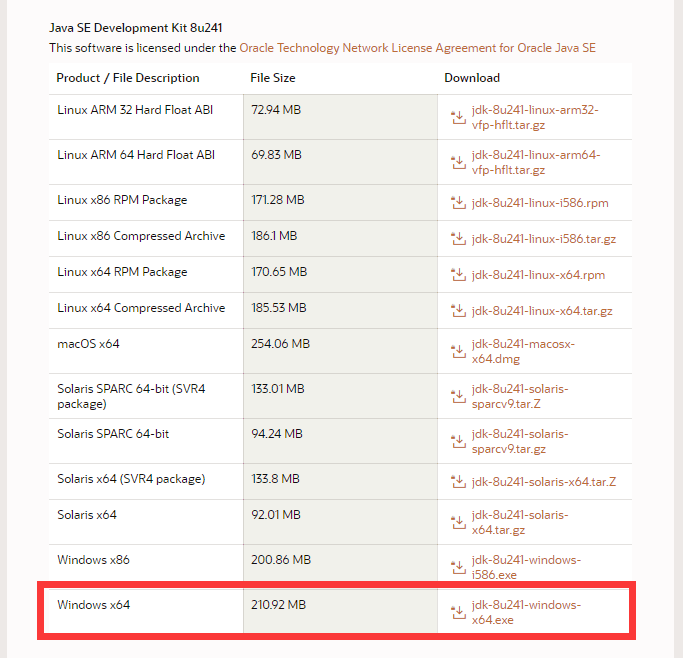Download jdk-8u241-linux-x64.rpm file
Viewport: 683px width, 658px height.
coord(538,275)
